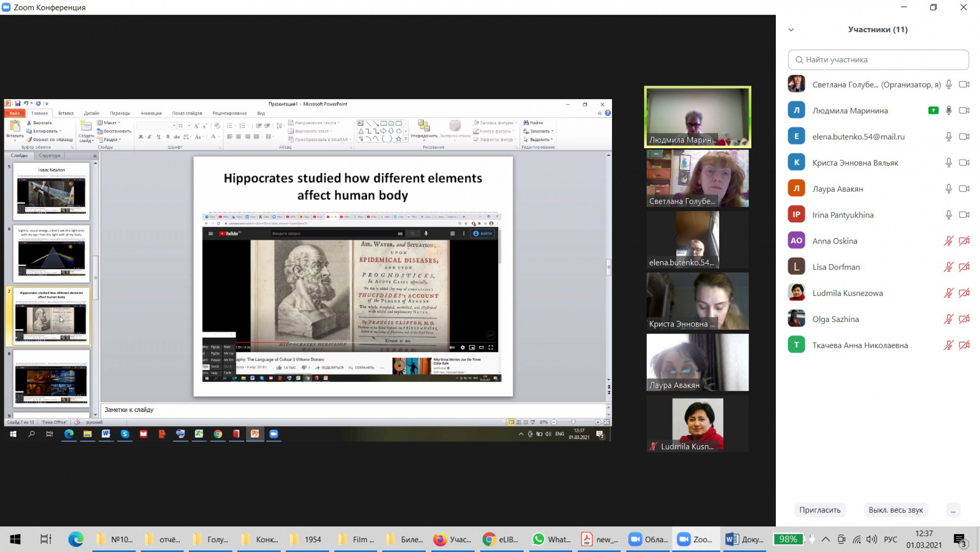Select Светлана Голубе video tile
The height and width of the screenshot is (552, 980).
(x=697, y=179)
